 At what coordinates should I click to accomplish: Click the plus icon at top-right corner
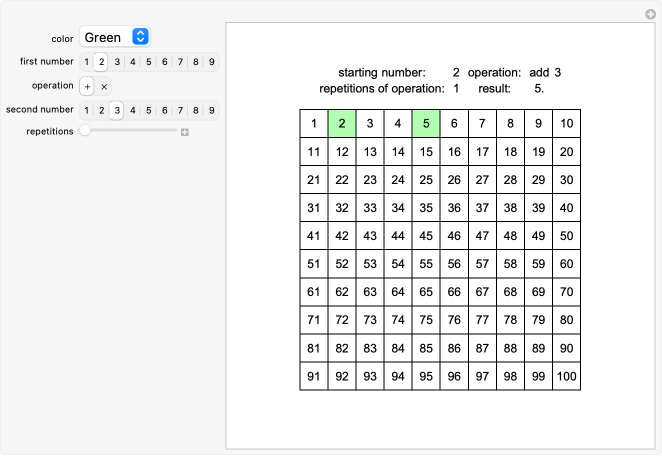click(651, 14)
